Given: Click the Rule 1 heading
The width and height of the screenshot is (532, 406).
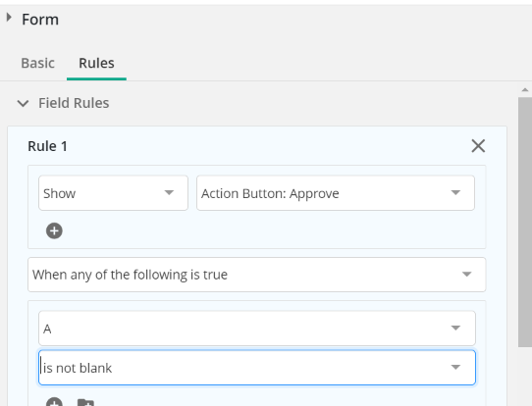Looking at the screenshot, I should (47, 146).
